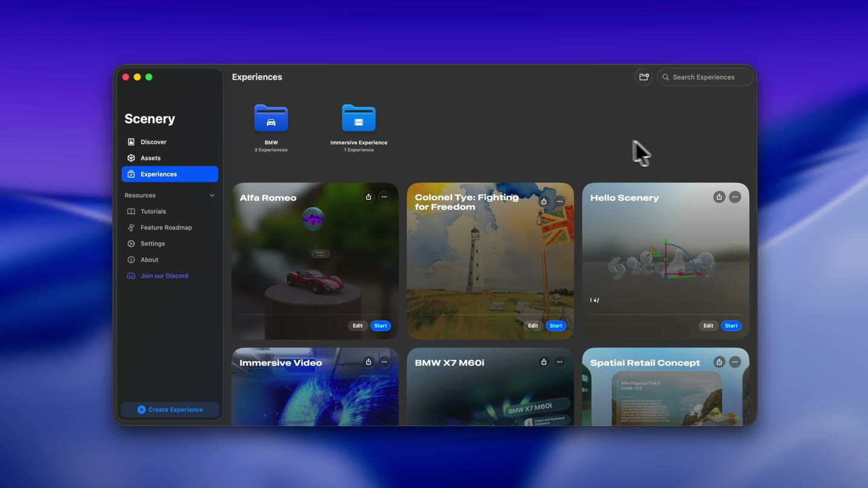Start the Hello Scenery experience
Viewport: 868px width, 488px height.
(x=731, y=325)
